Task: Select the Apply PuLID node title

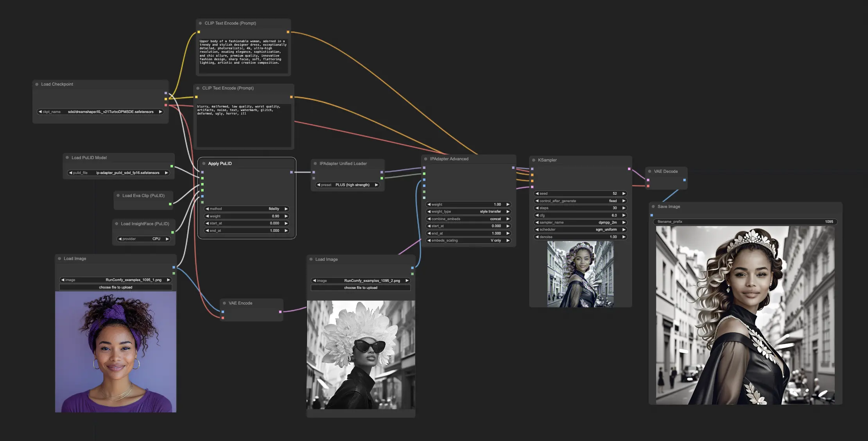Action: click(x=220, y=163)
